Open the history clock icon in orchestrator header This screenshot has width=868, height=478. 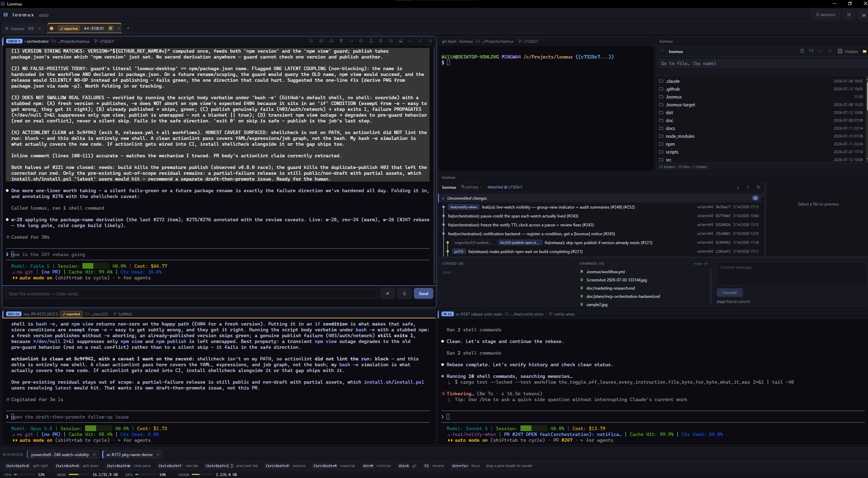(x=321, y=41)
